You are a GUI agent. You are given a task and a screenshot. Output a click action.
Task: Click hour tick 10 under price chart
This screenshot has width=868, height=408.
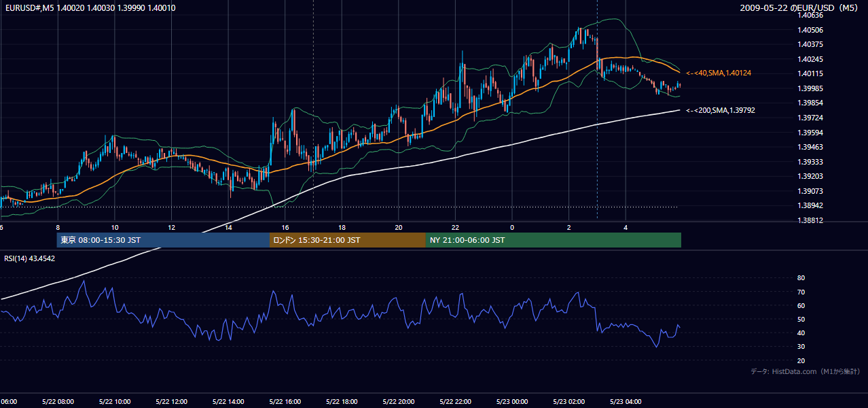[x=114, y=227]
